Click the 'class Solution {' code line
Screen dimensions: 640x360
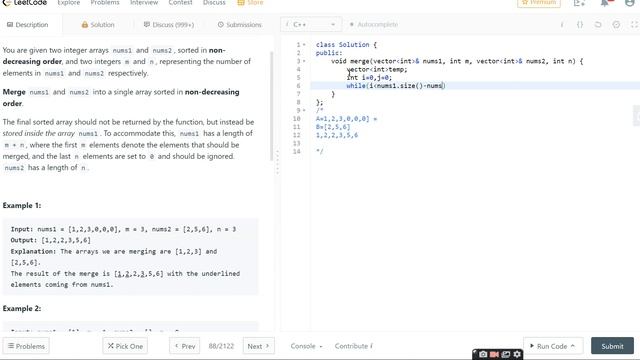(346, 44)
